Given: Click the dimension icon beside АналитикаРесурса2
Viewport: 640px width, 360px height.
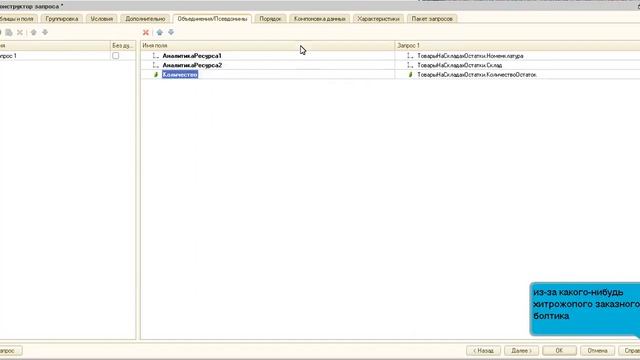Looking at the screenshot, I should click(x=155, y=65).
